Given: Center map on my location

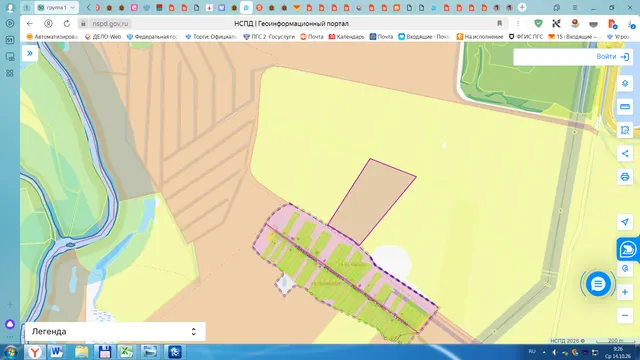Looking at the screenshot, I should [625, 222].
